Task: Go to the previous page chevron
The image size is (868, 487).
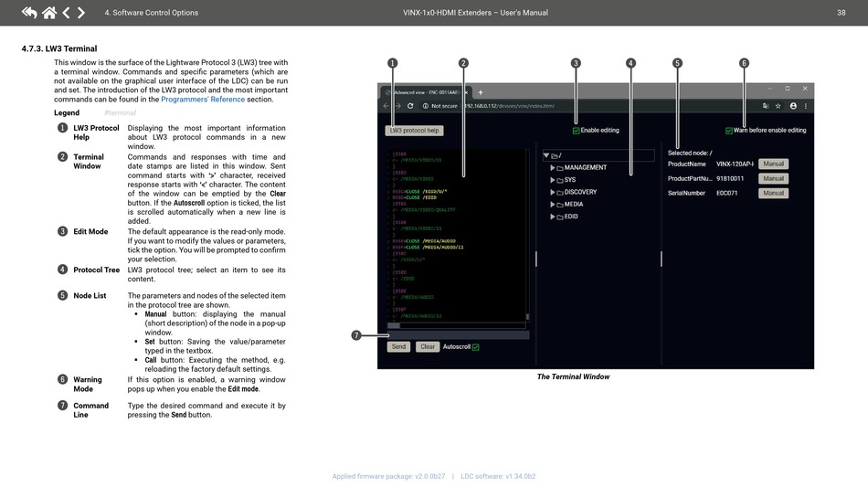Action: pyautogui.click(x=66, y=12)
